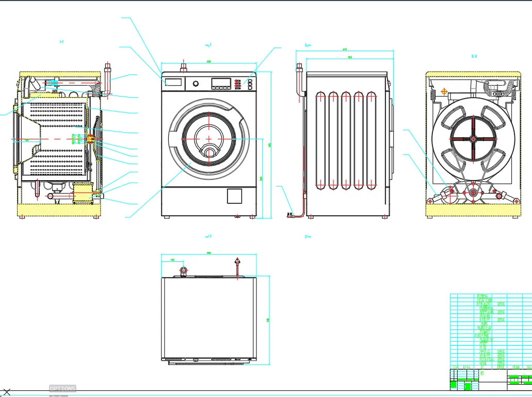This screenshot has height=397, width=532.
Task: Click the pulley hub center in rear view
Action: (473, 138)
